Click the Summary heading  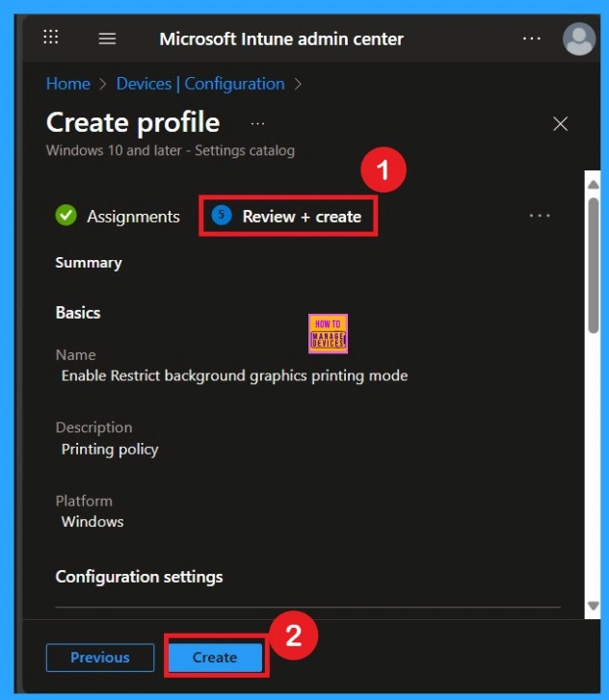[89, 263]
